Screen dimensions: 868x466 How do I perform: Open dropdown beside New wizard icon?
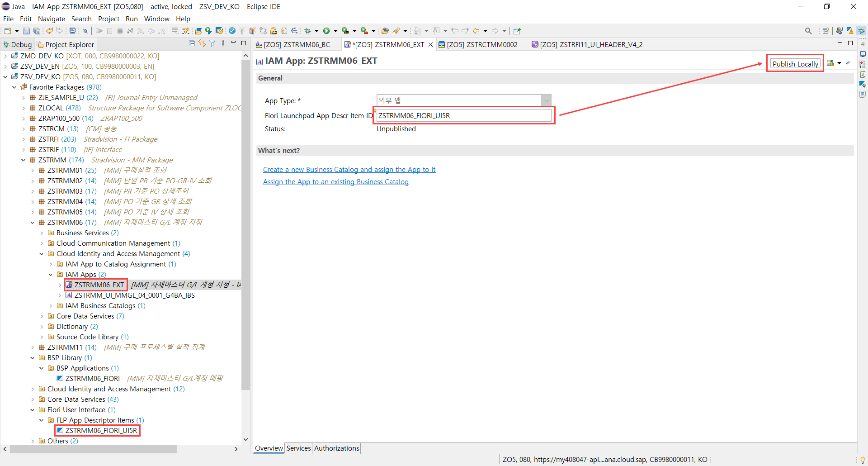17,31
